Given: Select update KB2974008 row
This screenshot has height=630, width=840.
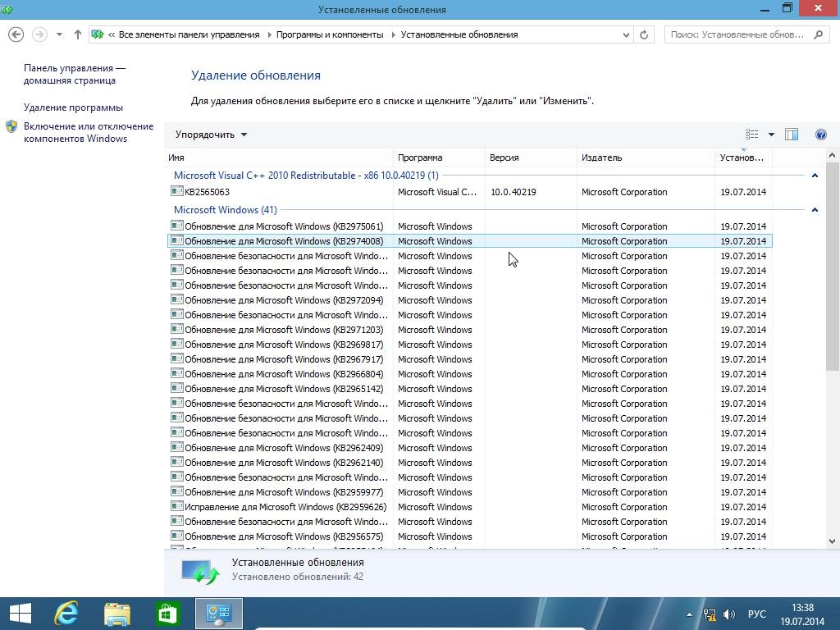Looking at the screenshot, I should (x=470, y=241).
